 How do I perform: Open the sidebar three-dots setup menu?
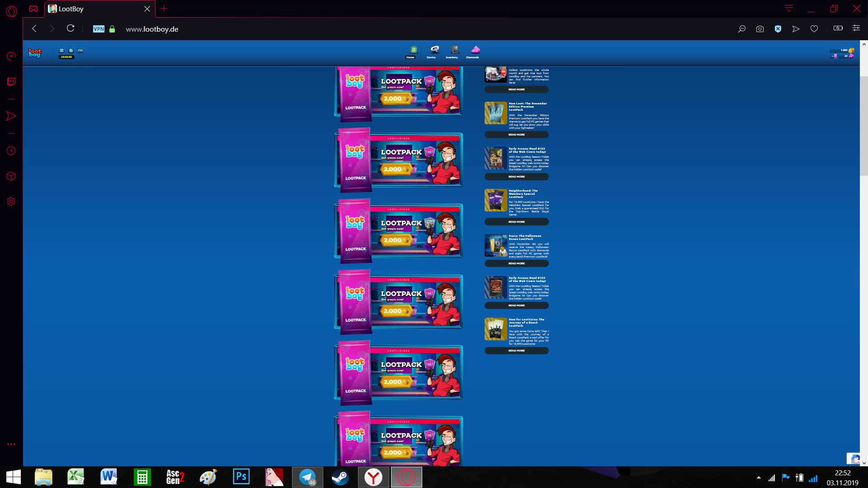tap(11, 444)
